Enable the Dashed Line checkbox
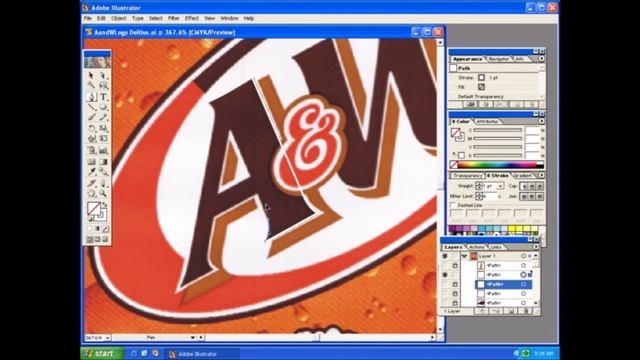This screenshot has height=360, width=640. (453, 205)
